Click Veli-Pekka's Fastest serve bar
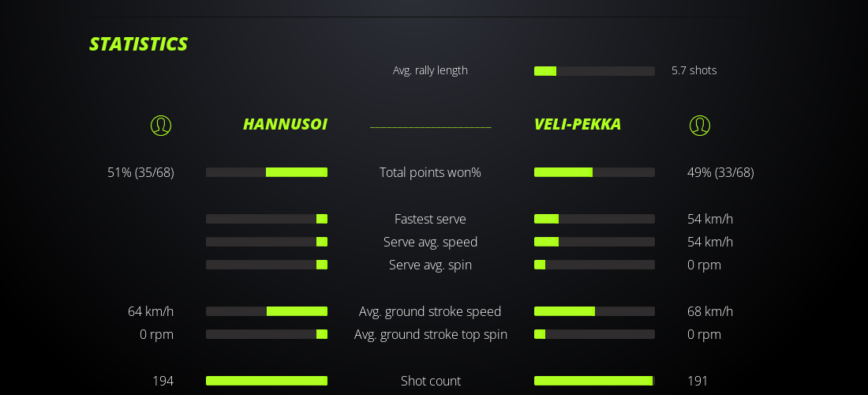Viewport: 868px width, 395px height. 594,219
